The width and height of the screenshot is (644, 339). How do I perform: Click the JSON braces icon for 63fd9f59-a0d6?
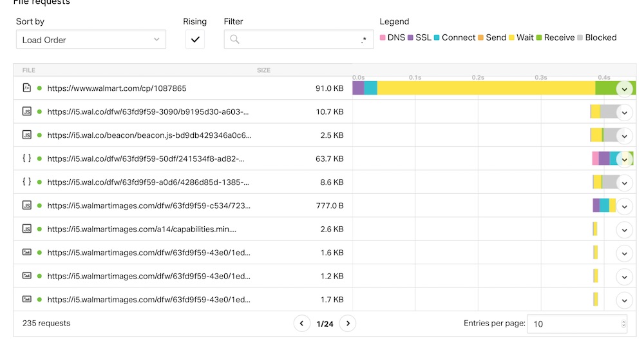point(26,182)
